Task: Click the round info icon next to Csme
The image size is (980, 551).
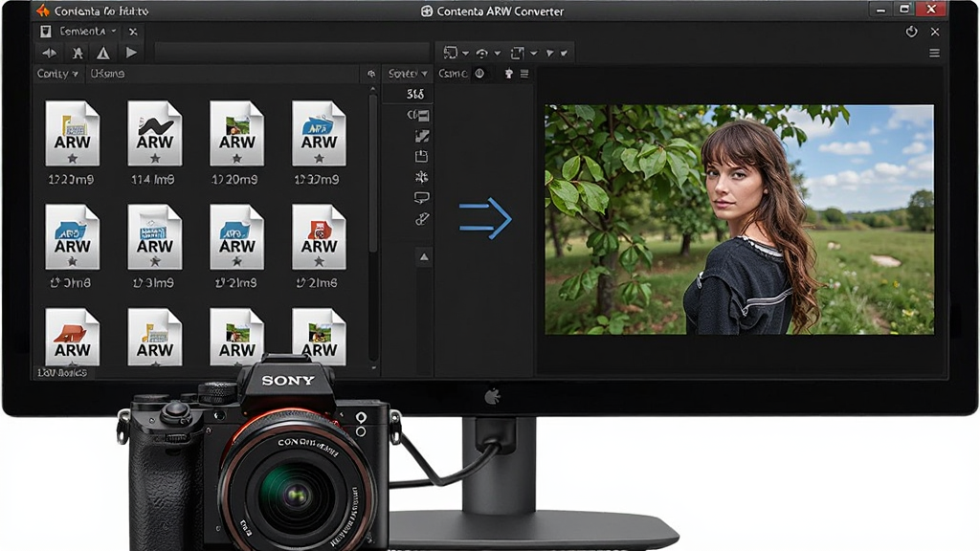Action: tap(480, 74)
